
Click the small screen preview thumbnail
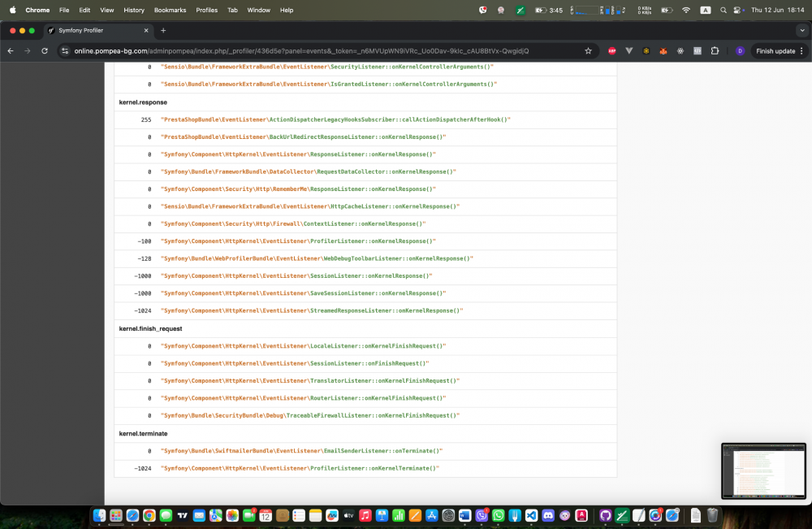click(762, 470)
